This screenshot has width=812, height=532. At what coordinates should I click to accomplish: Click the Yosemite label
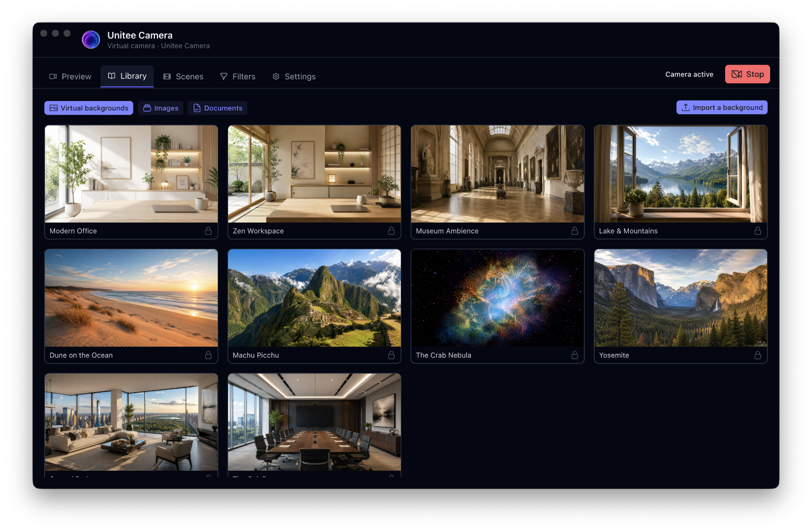coord(614,355)
